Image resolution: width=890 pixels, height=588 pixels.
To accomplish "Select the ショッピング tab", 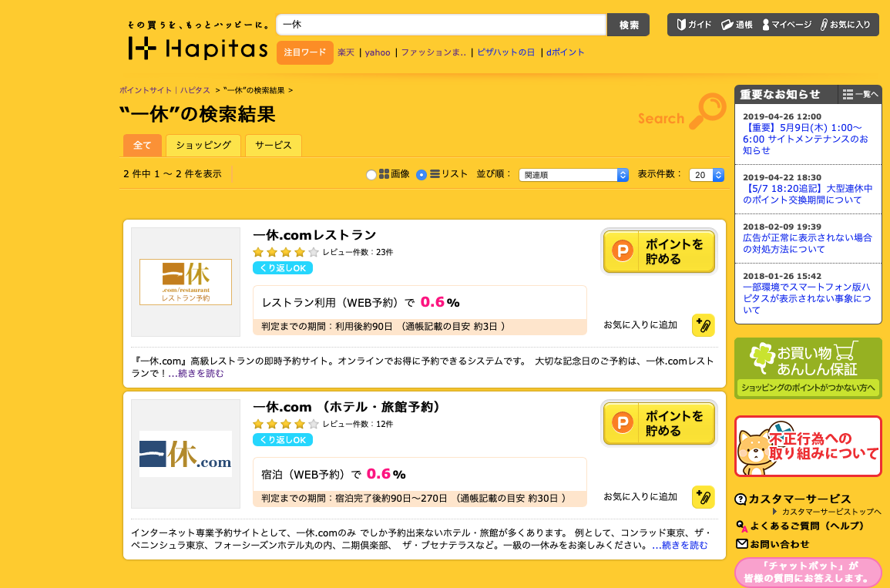I will point(203,146).
